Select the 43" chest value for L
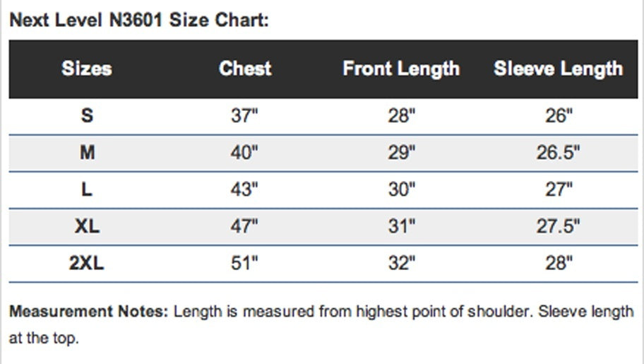 [244, 189]
